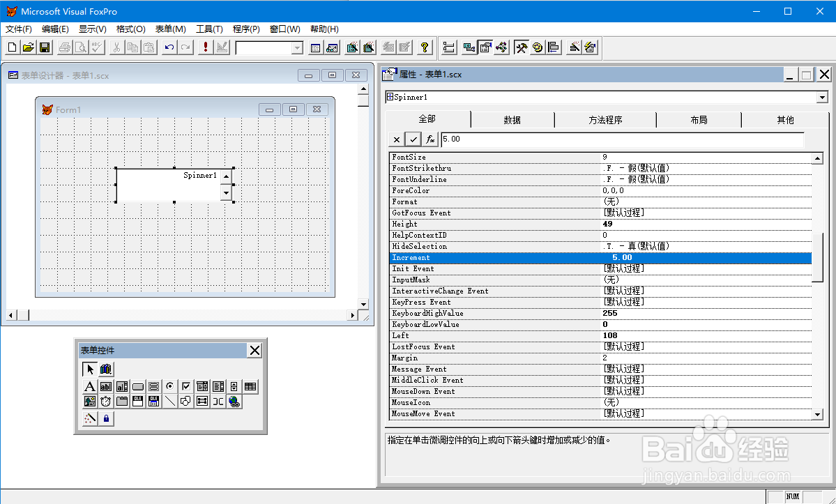Image resolution: width=836 pixels, height=504 pixels.
Task: Open the View Classes books icon
Action: pyautogui.click(x=105, y=369)
